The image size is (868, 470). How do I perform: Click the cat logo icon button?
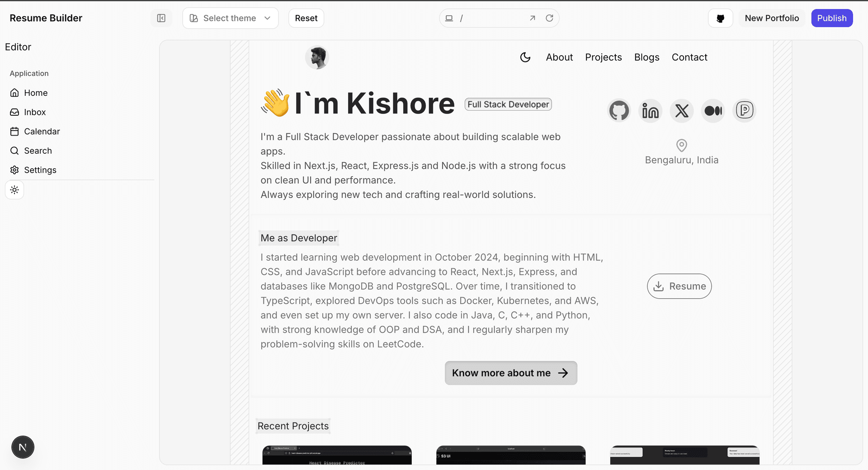point(720,18)
